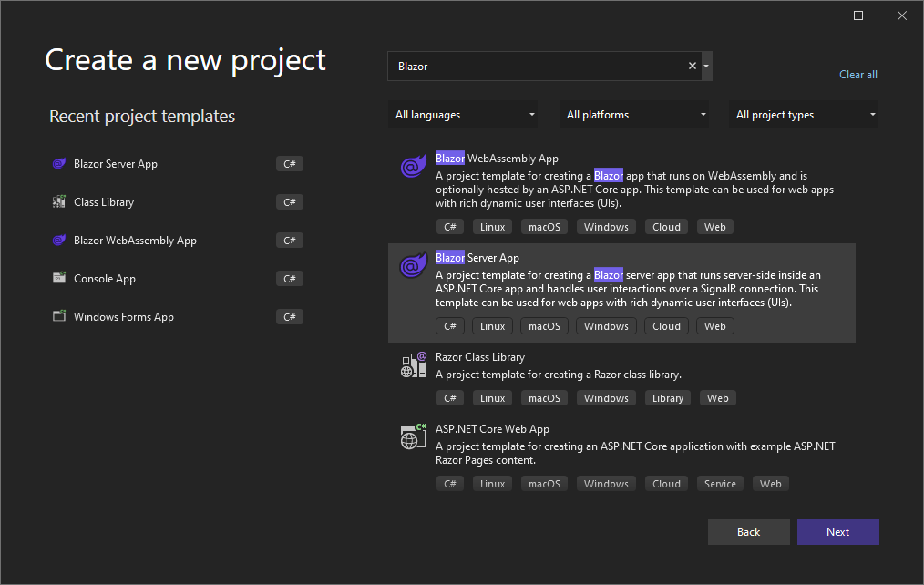The image size is (924, 585).
Task: Click the Blazor Server App result icon
Action: click(x=413, y=266)
